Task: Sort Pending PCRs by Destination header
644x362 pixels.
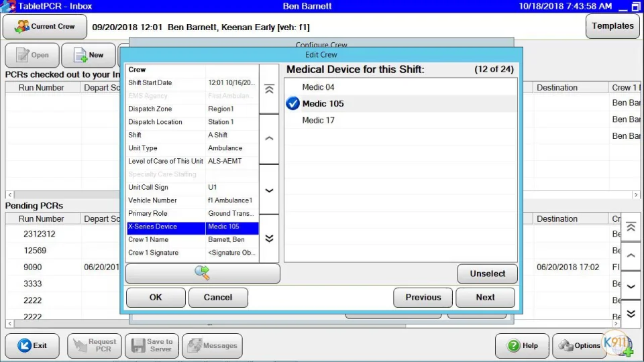Action: (570, 219)
